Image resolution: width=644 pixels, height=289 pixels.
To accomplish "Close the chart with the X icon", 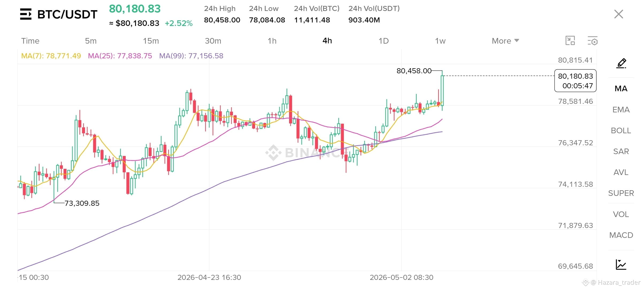I will pyautogui.click(x=619, y=14).
